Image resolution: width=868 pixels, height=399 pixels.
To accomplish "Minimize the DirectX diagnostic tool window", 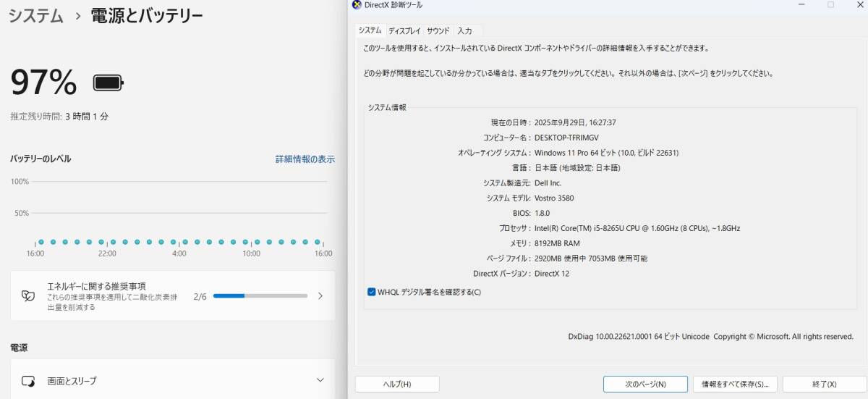I will click(801, 4).
